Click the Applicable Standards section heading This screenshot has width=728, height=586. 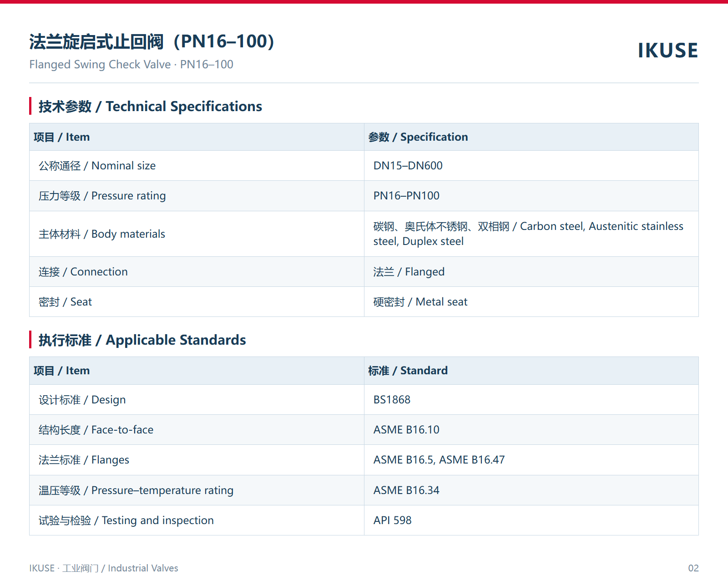click(142, 340)
